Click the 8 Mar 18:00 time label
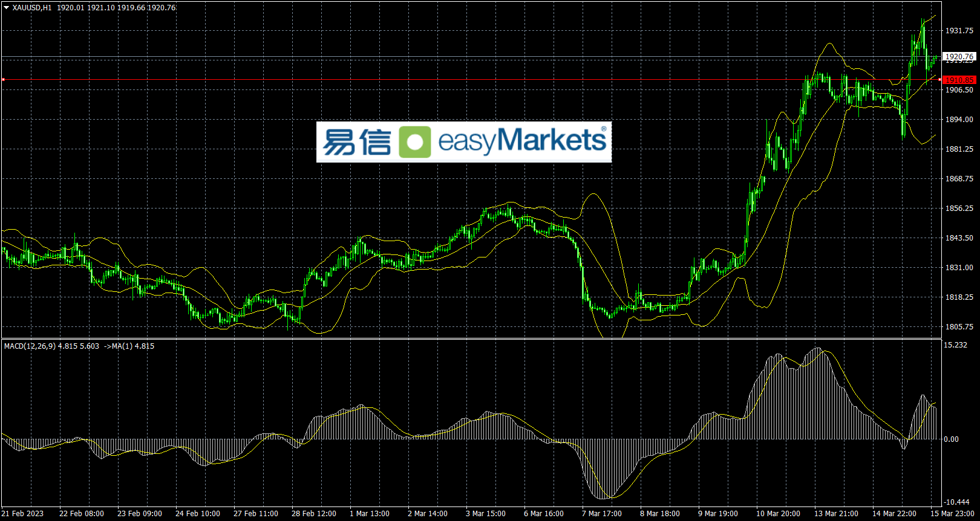The height and width of the screenshot is (521, 980). point(660,514)
